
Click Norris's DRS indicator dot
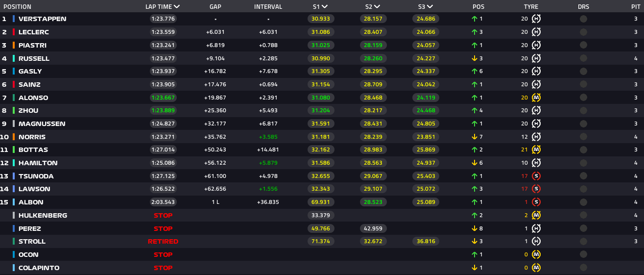tap(583, 137)
